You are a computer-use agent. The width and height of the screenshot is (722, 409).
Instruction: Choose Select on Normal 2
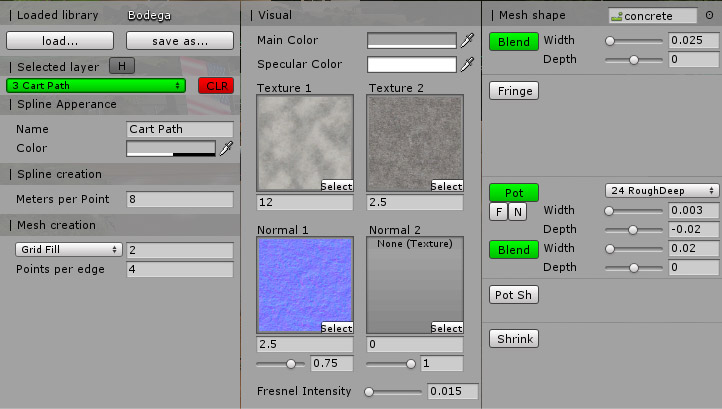[x=447, y=327]
